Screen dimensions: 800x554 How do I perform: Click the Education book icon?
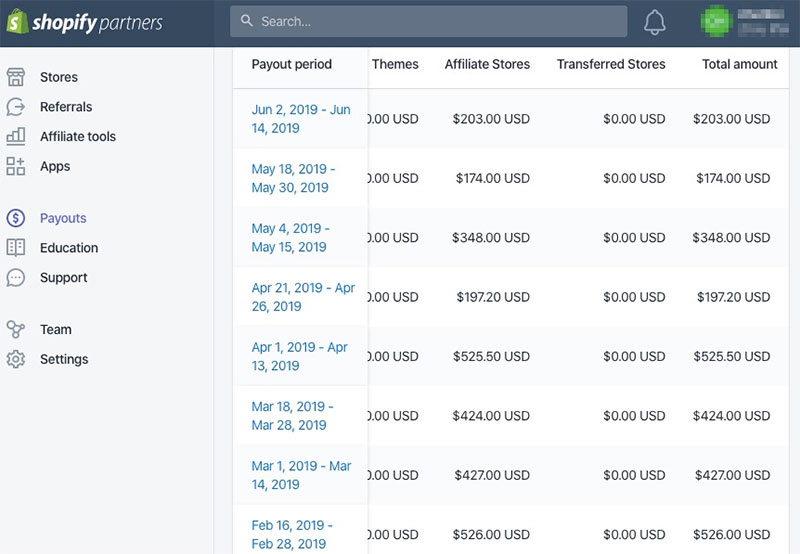coord(15,247)
